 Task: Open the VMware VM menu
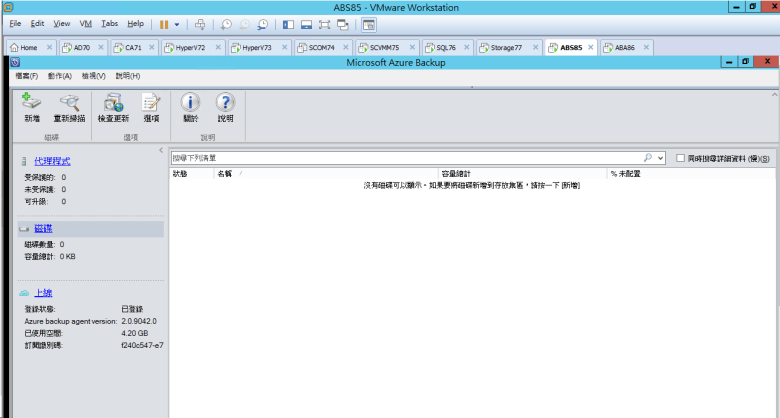click(x=85, y=23)
